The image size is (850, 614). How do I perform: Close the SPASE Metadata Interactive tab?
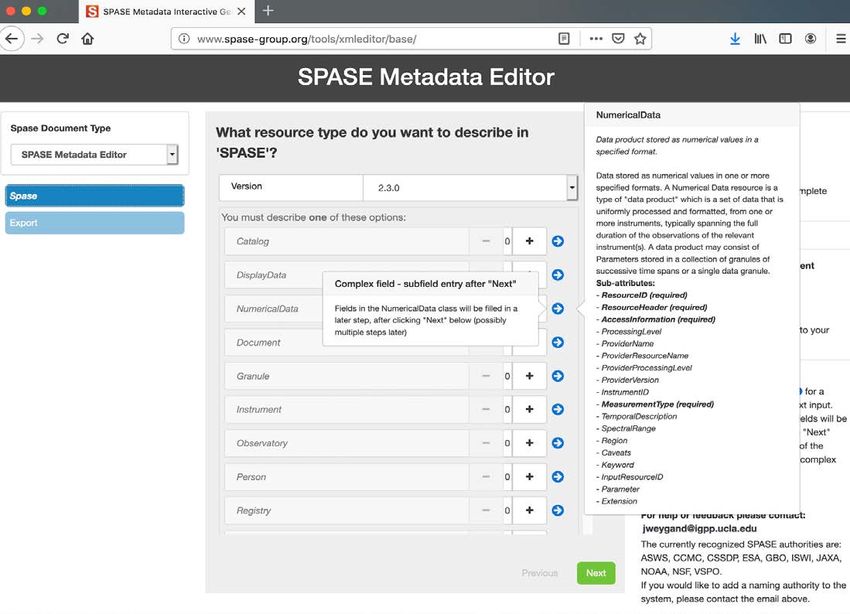tap(241, 11)
